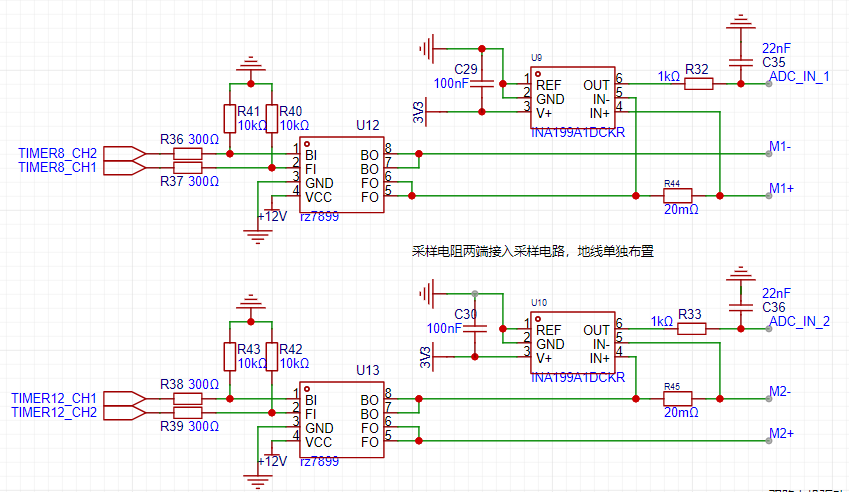Select capacitor C30 symbol

point(475,329)
